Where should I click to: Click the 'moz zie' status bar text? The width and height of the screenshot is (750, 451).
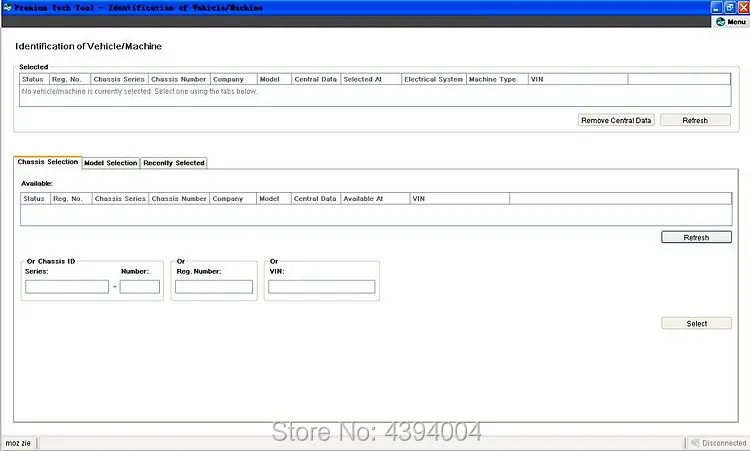18,443
